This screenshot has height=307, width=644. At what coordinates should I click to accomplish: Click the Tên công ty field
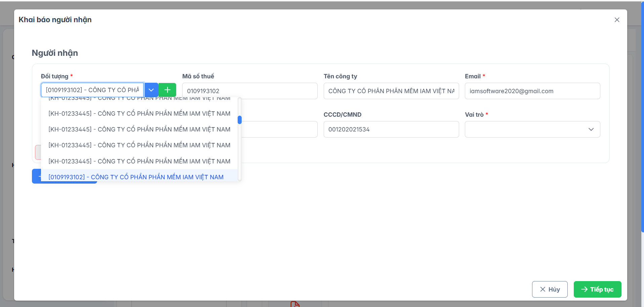pyautogui.click(x=391, y=91)
